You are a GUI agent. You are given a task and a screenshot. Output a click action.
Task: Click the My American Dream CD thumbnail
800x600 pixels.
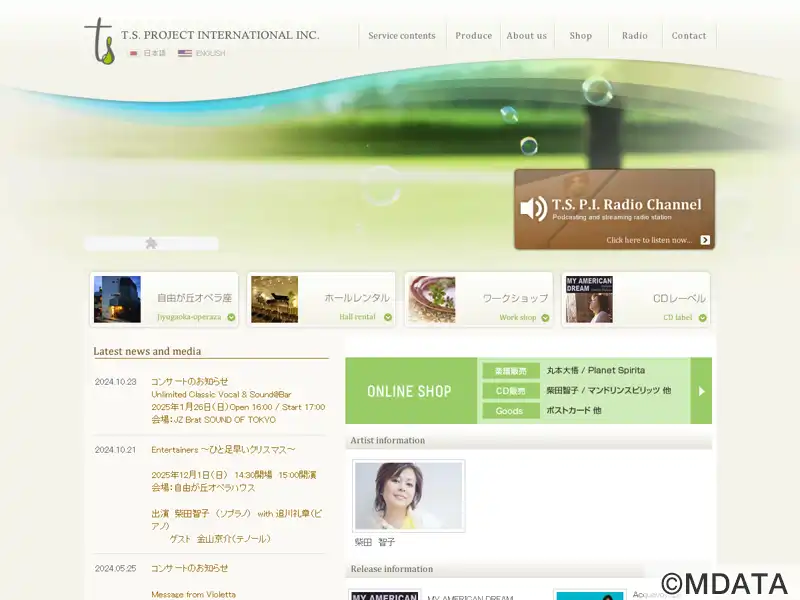click(589, 299)
